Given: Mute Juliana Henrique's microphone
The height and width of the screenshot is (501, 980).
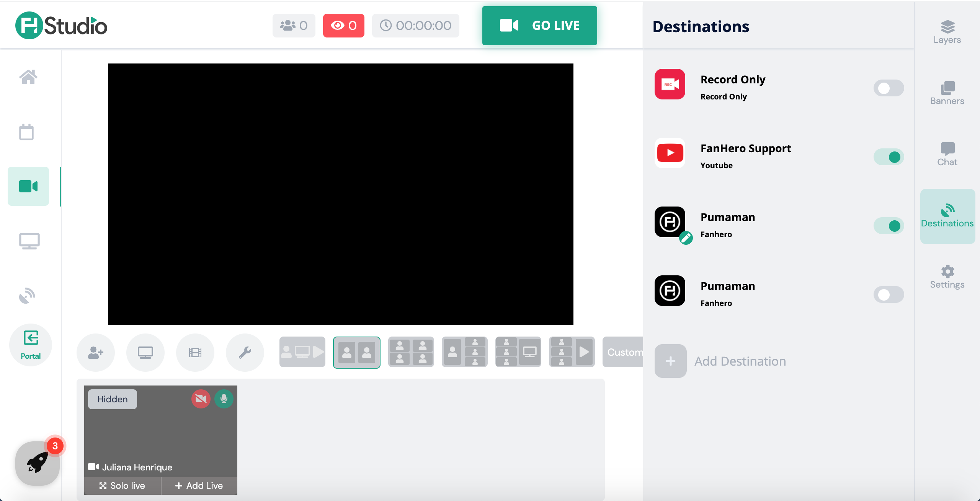Looking at the screenshot, I should 224,399.
